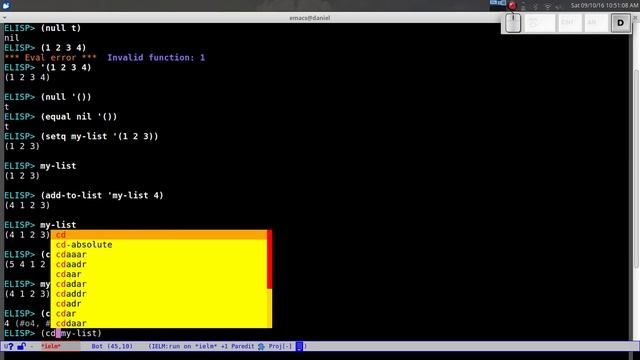Pick 'cdaaar' in the completion list

click(x=159, y=254)
